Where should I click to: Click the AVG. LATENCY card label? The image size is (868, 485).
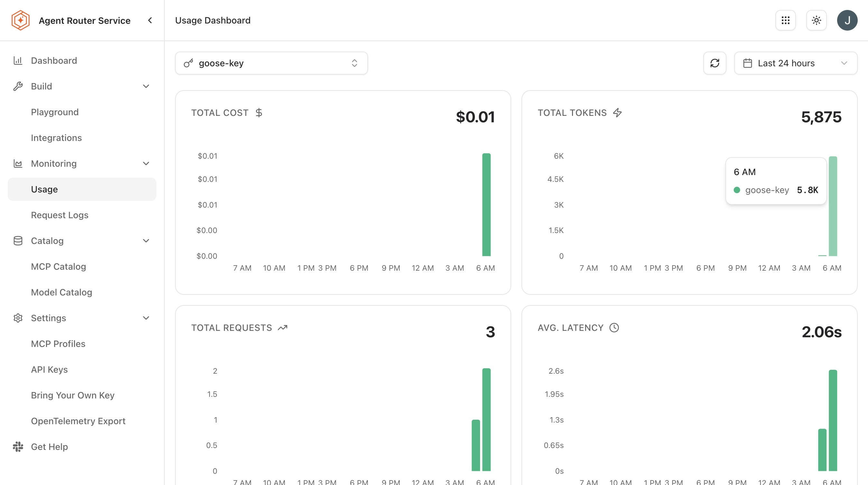click(x=570, y=328)
